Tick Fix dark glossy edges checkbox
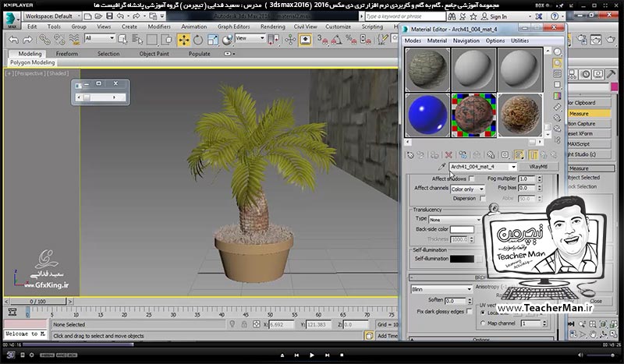This screenshot has height=364, width=624. pyautogui.click(x=470, y=312)
